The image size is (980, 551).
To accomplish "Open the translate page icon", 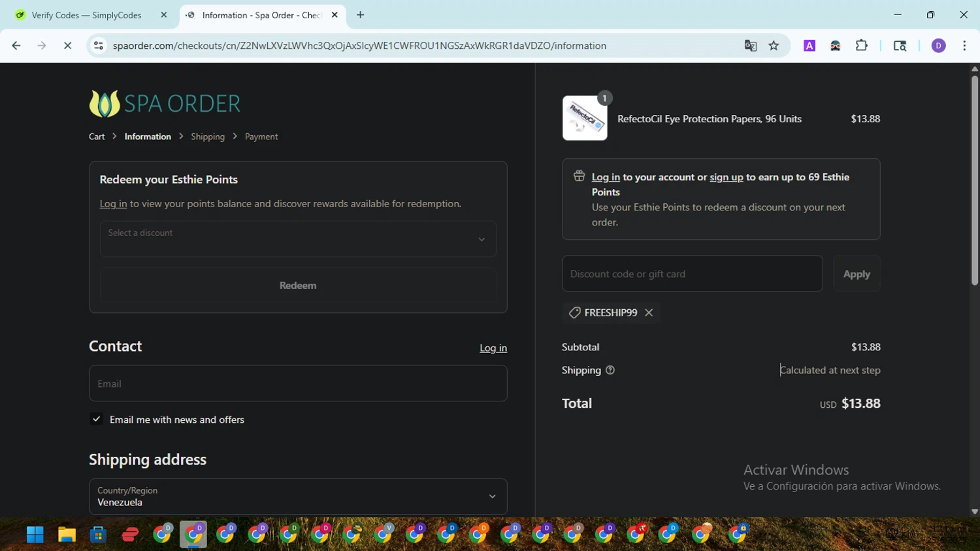I will [x=751, y=46].
